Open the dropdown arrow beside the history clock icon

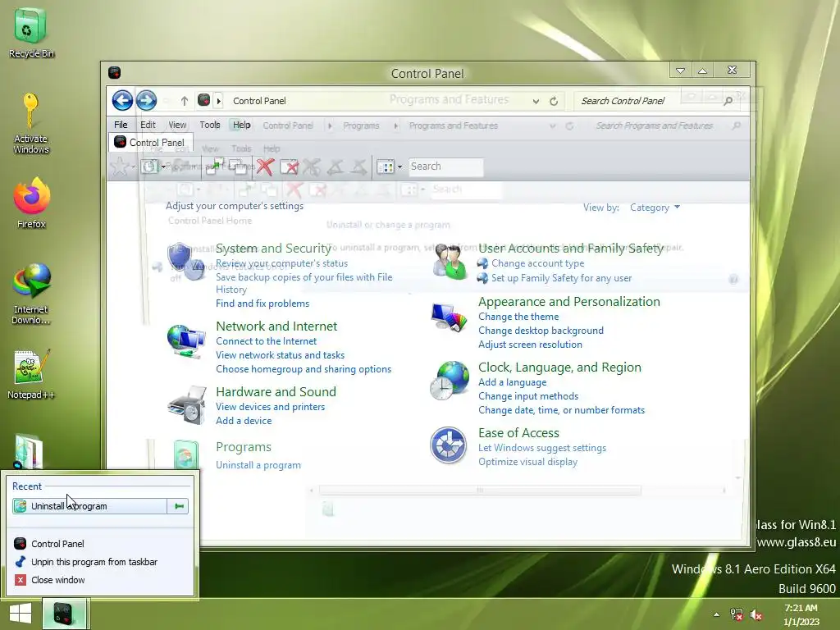tap(163, 167)
